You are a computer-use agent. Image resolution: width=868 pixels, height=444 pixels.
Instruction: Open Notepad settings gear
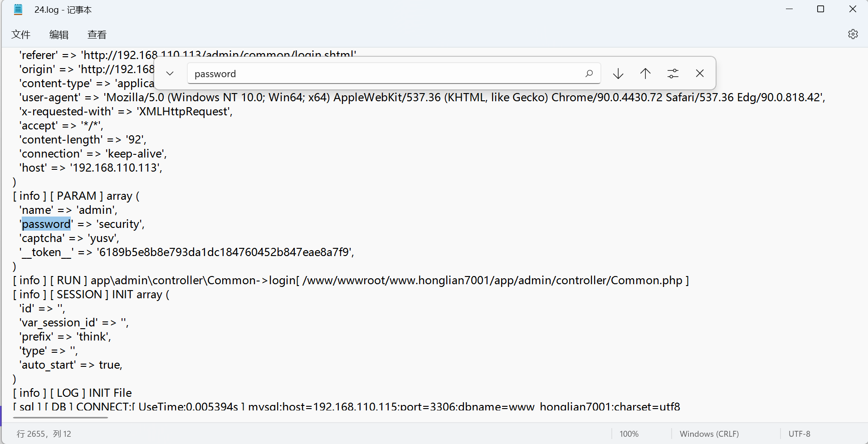(853, 34)
